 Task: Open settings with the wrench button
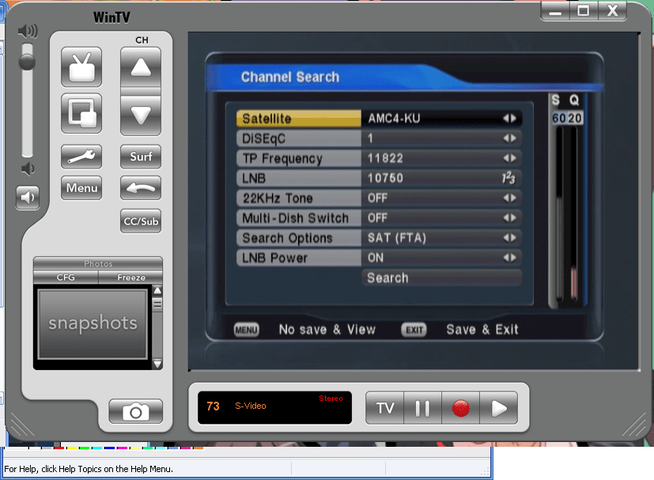(x=81, y=156)
